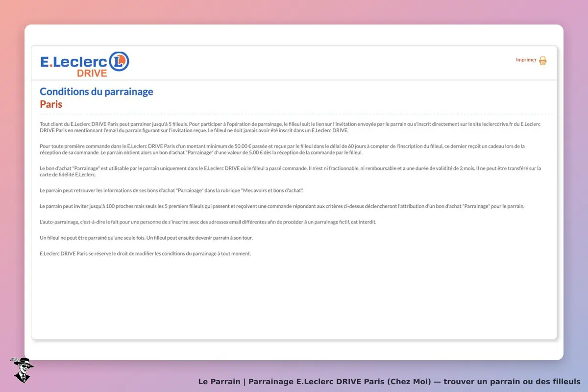Image resolution: width=588 pixels, height=392 pixels.
Task: Click the sentence starting "L'auto-parrainage"
Action: point(208,222)
